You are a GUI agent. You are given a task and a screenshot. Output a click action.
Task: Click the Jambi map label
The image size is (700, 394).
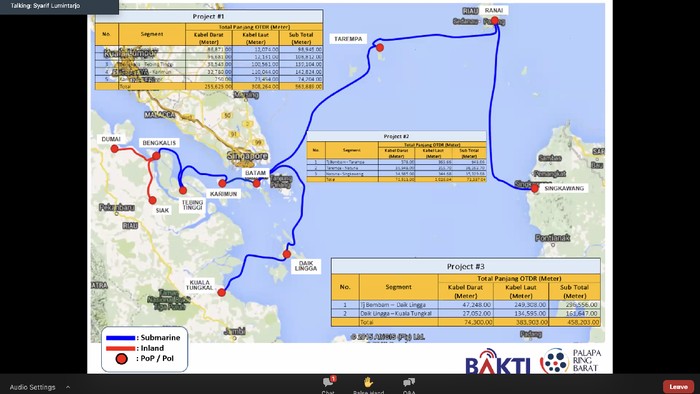234,331
